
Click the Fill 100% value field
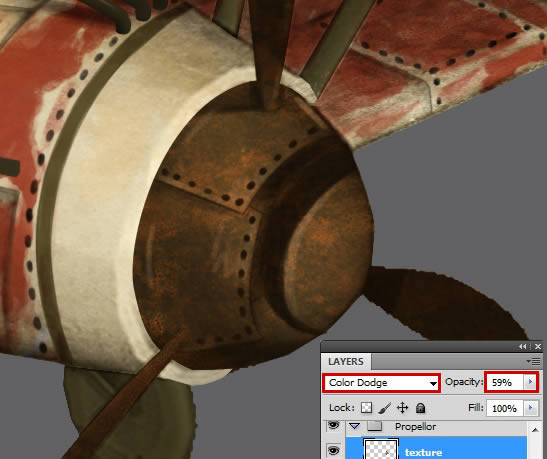[505, 408]
